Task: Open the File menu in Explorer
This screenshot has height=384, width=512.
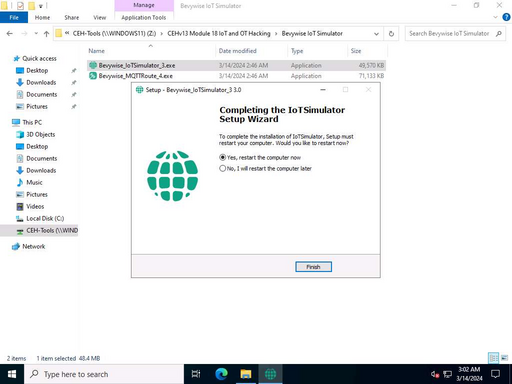Action: coord(14,17)
